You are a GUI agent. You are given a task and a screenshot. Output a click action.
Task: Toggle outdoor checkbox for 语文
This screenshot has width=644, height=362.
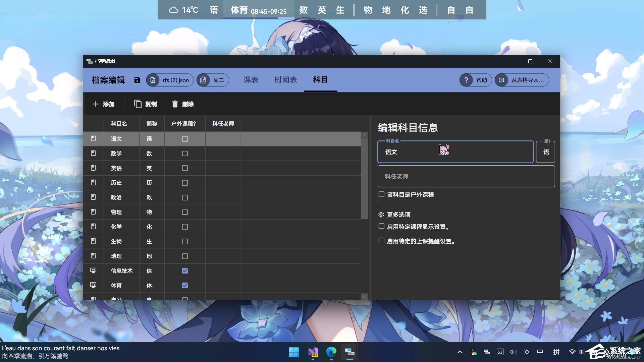click(x=185, y=139)
